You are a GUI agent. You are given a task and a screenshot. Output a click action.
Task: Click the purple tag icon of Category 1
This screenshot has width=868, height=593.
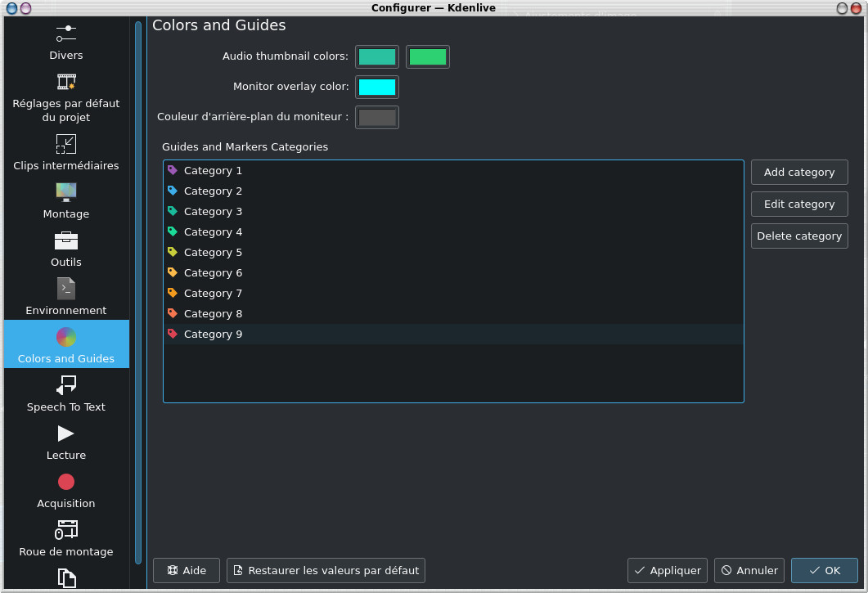(x=173, y=170)
